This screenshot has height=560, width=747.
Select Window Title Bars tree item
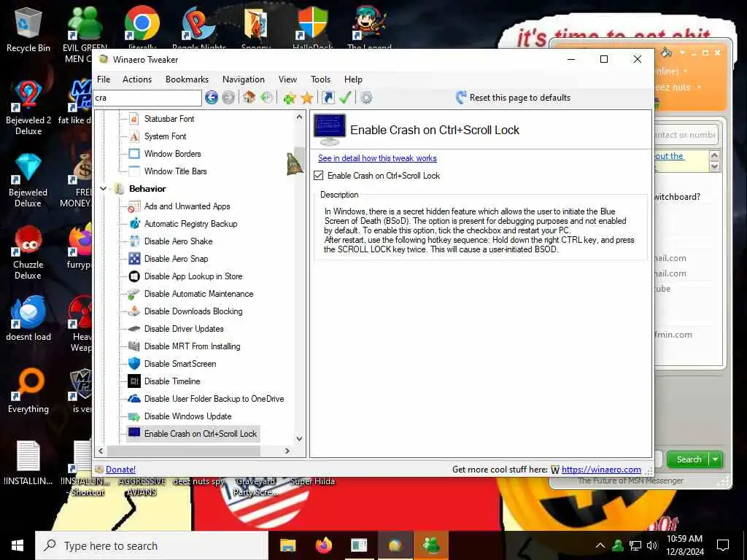(x=175, y=171)
